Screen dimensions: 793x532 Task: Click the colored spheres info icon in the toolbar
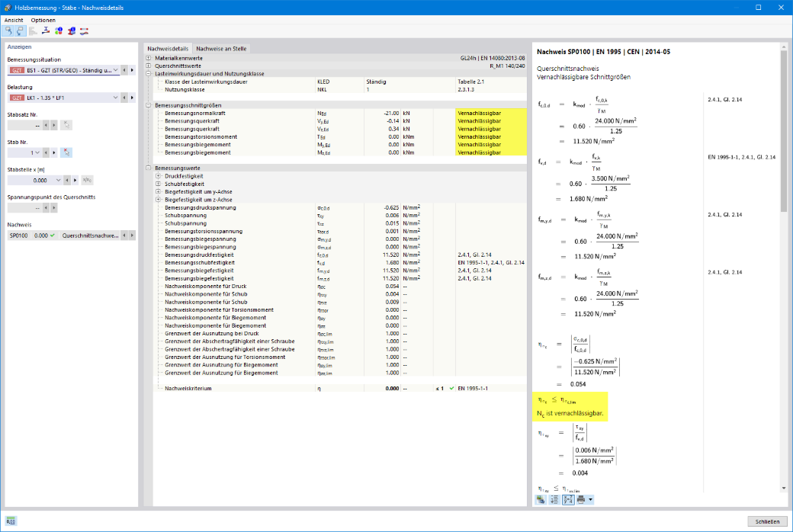tap(59, 31)
